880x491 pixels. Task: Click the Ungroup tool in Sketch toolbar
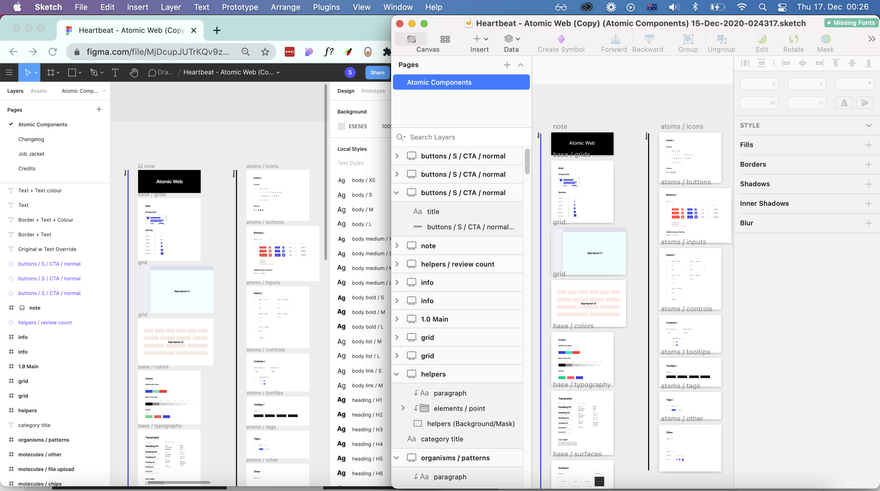[x=721, y=43]
